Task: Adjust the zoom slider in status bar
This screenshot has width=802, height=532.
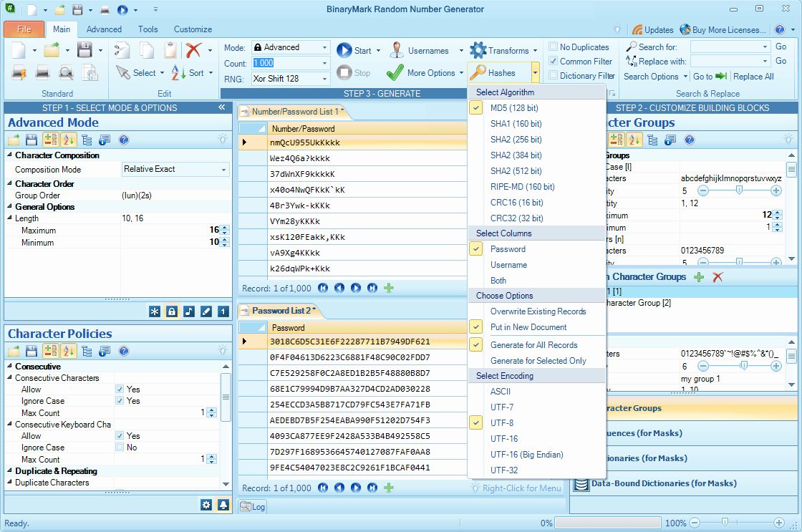Action: tap(725, 522)
